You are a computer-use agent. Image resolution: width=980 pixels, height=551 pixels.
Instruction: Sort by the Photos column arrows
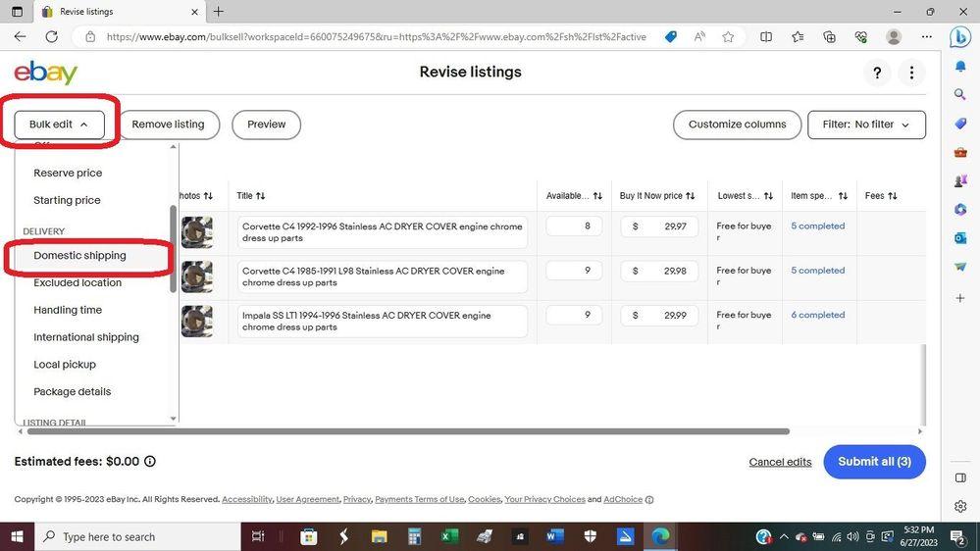[x=208, y=196]
